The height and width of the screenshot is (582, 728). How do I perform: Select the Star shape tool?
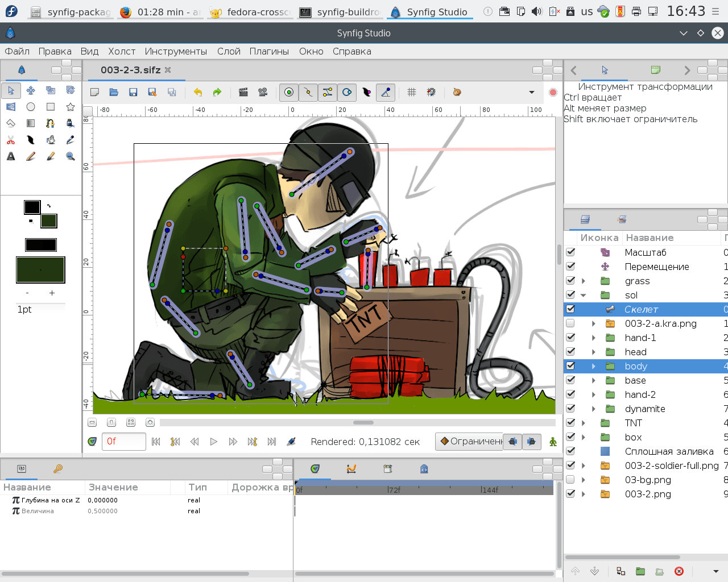(71, 107)
